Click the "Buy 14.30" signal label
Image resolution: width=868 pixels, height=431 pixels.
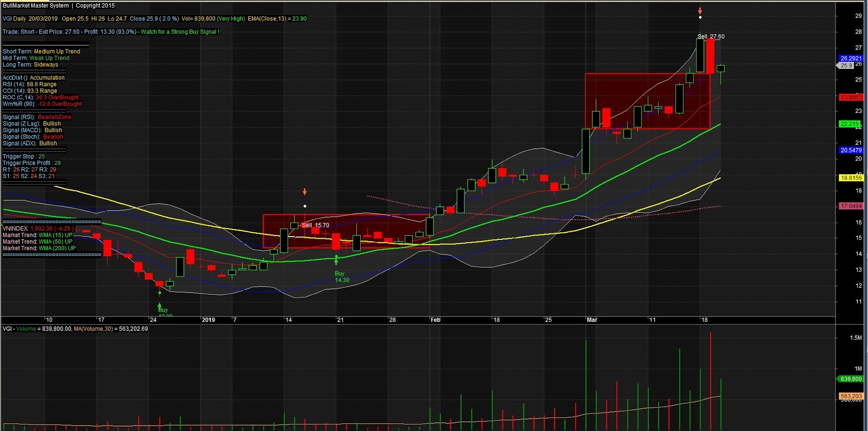click(x=341, y=277)
